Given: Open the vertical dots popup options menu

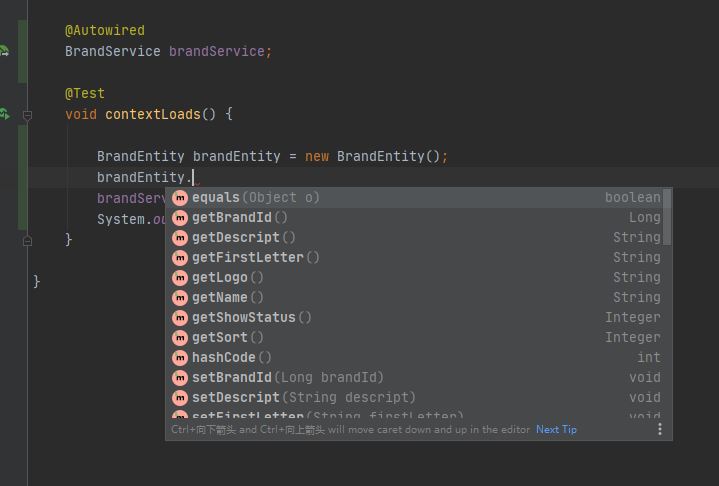Looking at the screenshot, I should 659,429.
